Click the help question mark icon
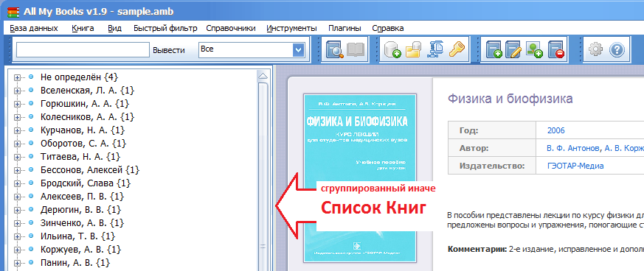Screen dimensions: 644x271 (x=617, y=50)
